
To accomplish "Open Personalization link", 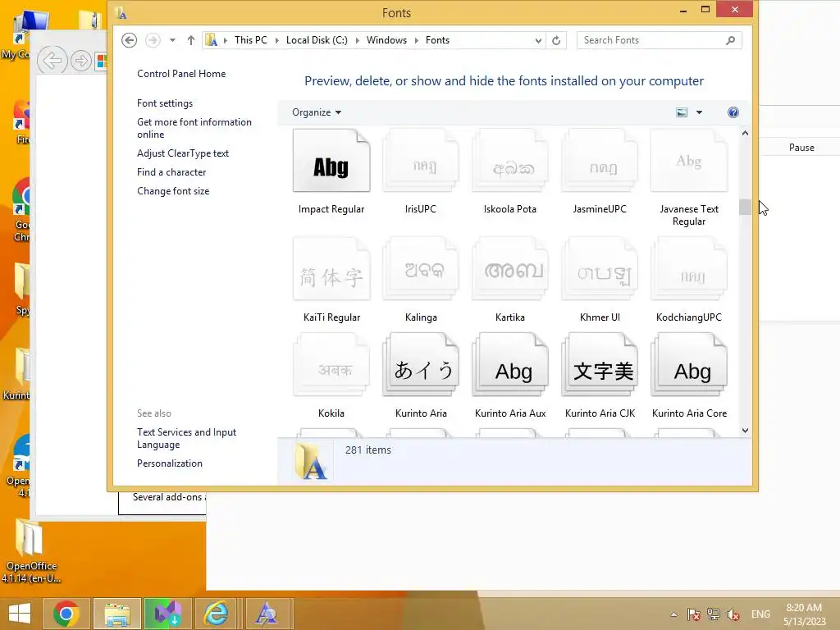I will click(169, 463).
